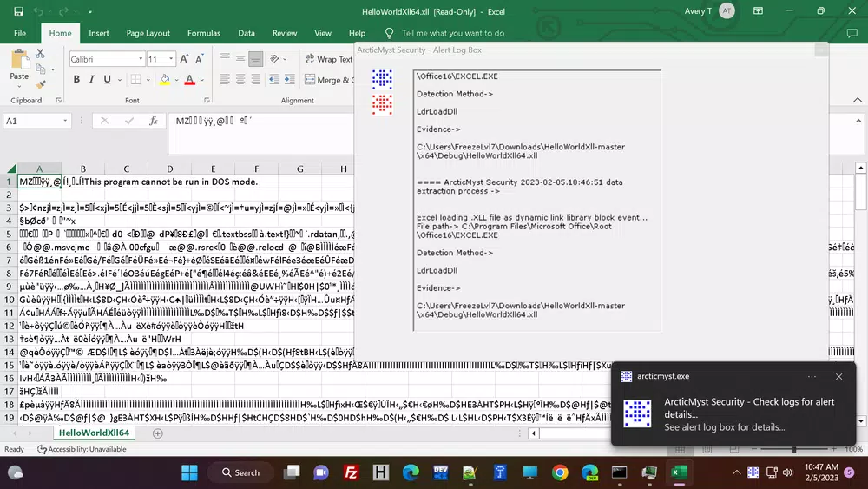
Task: Toggle Bottom Align (highlighted)
Action: point(255,58)
